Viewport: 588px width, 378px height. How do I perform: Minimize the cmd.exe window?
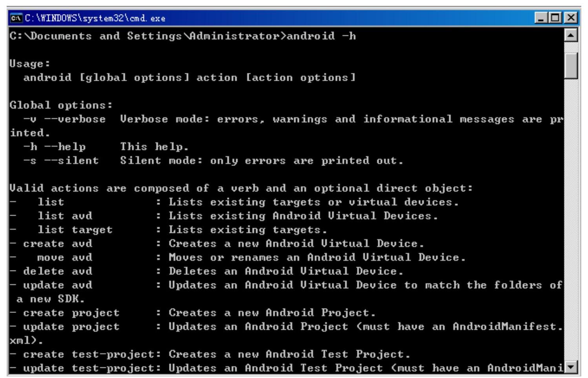click(x=542, y=18)
